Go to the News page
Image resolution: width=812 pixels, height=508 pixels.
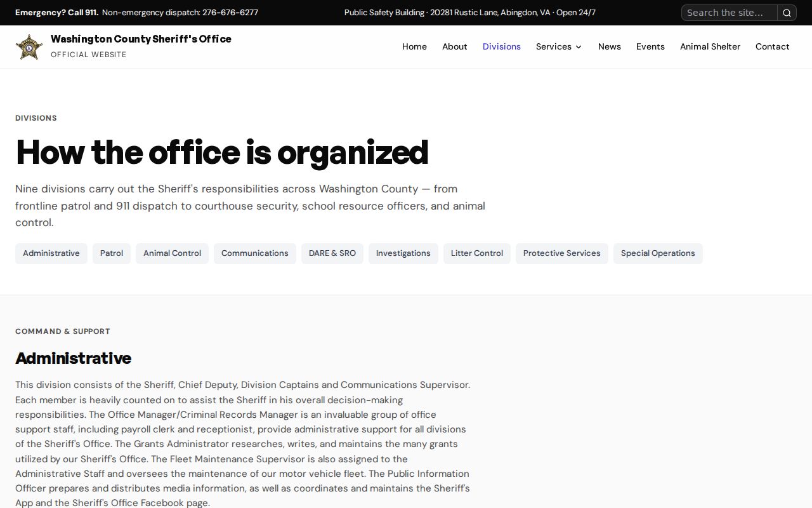click(610, 46)
